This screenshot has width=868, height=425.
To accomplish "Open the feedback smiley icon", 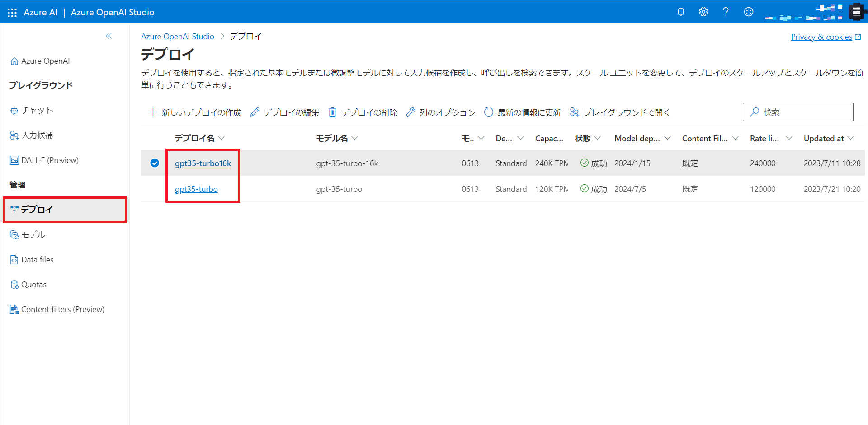I will click(x=749, y=12).
